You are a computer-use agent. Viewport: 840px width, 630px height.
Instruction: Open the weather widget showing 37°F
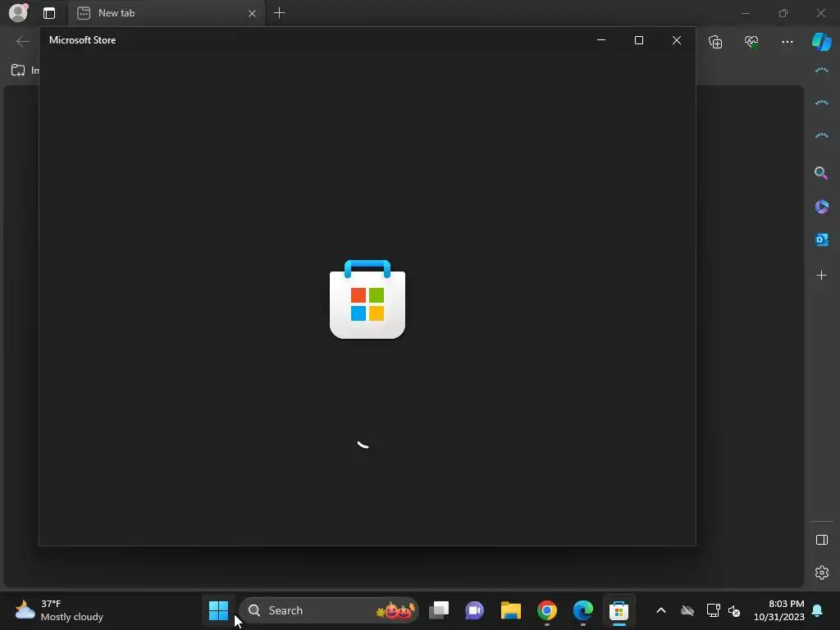[x=59, y=610]
